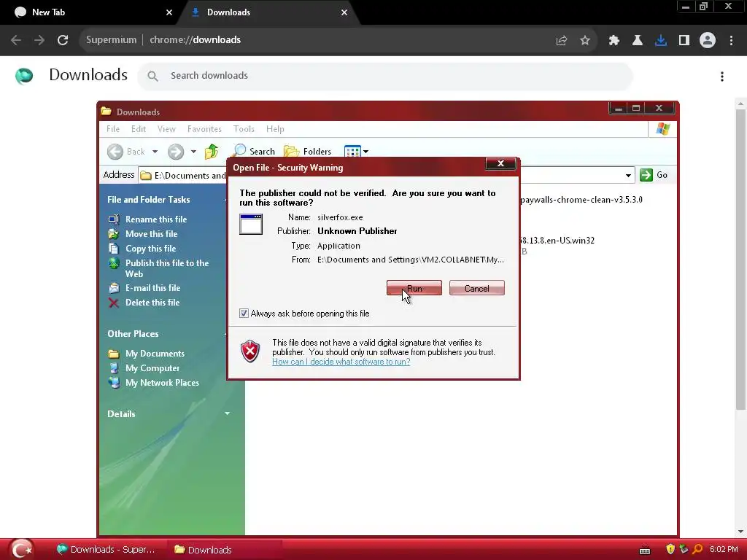
Task: Open the Forward history dropdown arrow
Action: [x=193, y=152]
